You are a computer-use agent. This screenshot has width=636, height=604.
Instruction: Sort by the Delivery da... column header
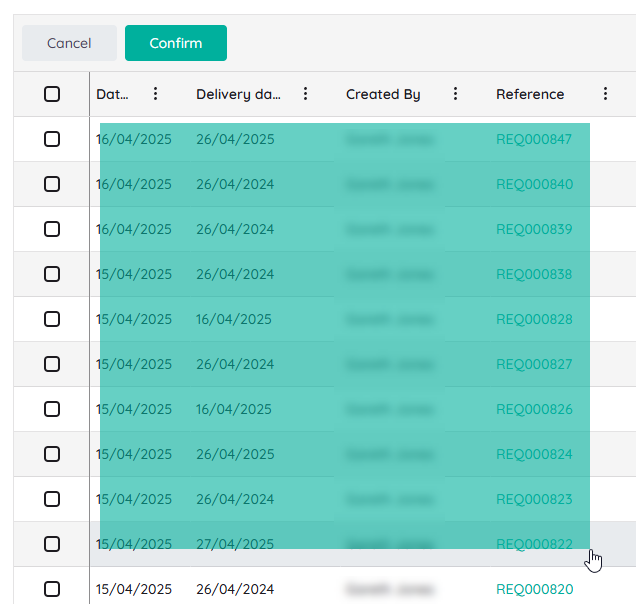[x=238, y=94]
